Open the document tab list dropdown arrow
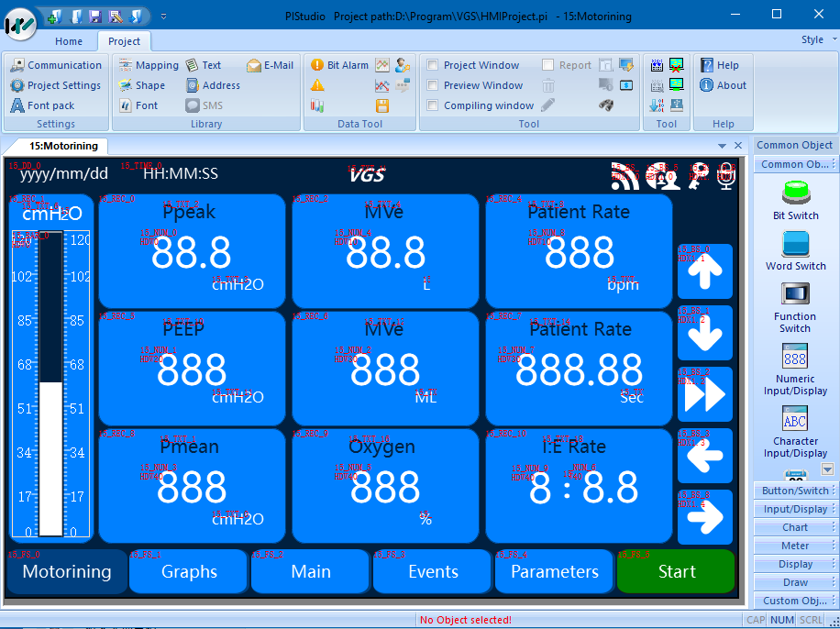The width and height of the screenshot is (840, 629). [x=722, y=146]
